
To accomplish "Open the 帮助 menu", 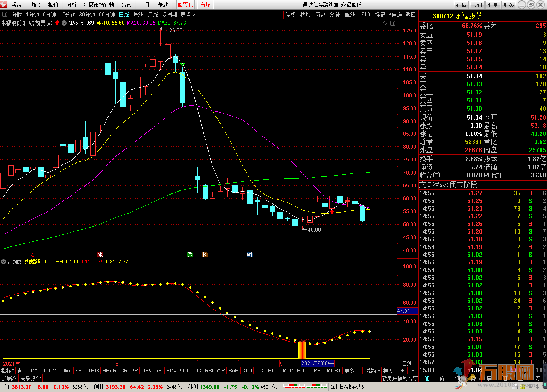I will pos(163,5).
